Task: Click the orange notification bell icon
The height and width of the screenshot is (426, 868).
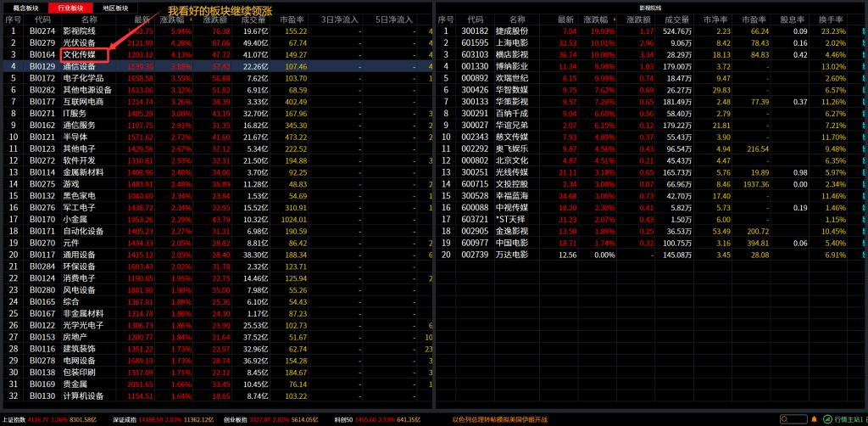Action: pos(814,419)
